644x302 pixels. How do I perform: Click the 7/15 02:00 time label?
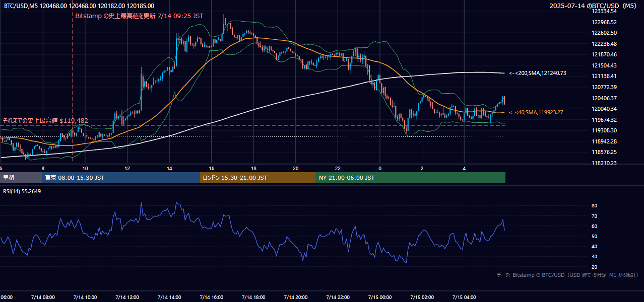(422, 297)
